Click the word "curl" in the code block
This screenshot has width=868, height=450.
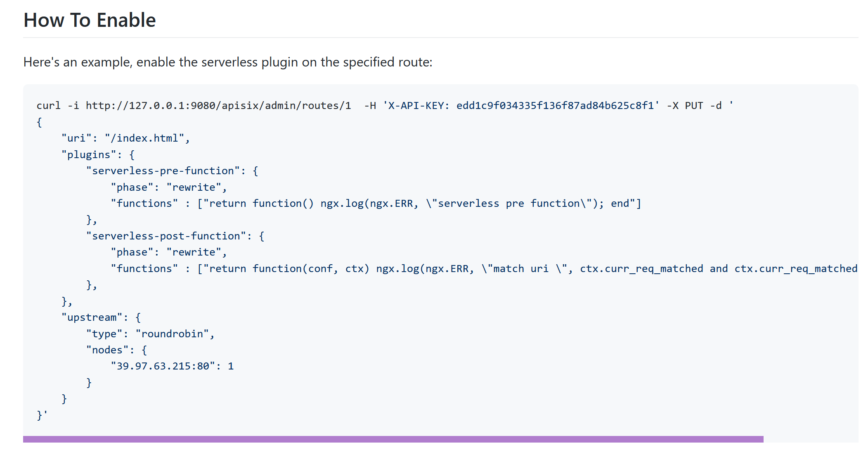click(48, 106)
